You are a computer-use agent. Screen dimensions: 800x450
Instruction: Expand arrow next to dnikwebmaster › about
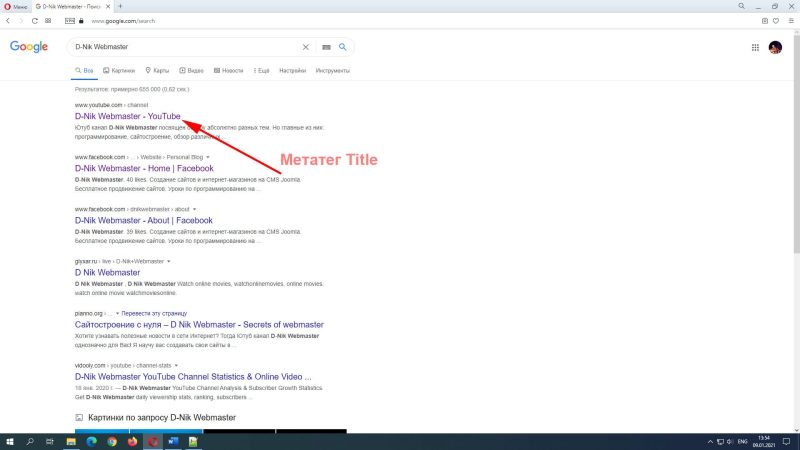tap(194, 209)
